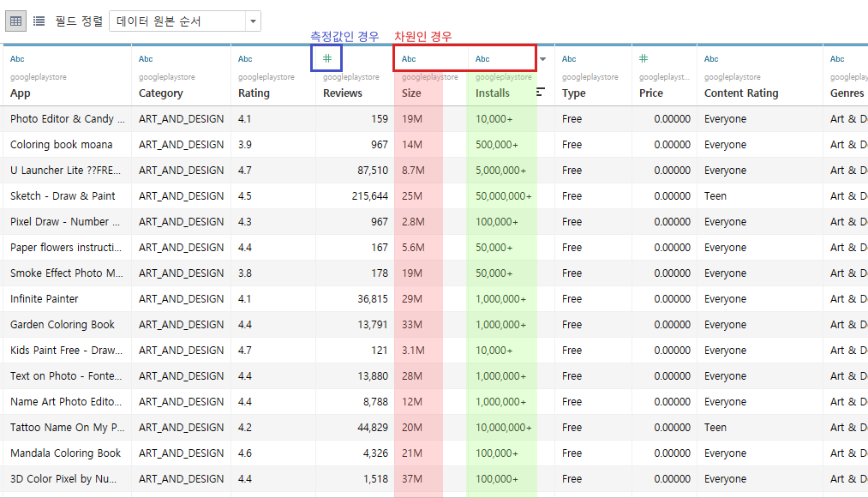Click number type icon of Price field

click(x=644, y=58)
